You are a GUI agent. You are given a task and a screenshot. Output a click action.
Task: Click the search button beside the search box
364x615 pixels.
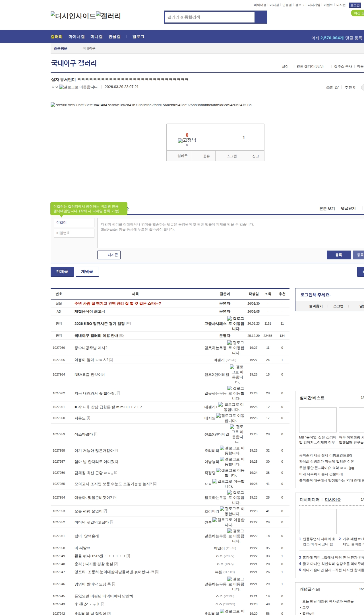260,17
